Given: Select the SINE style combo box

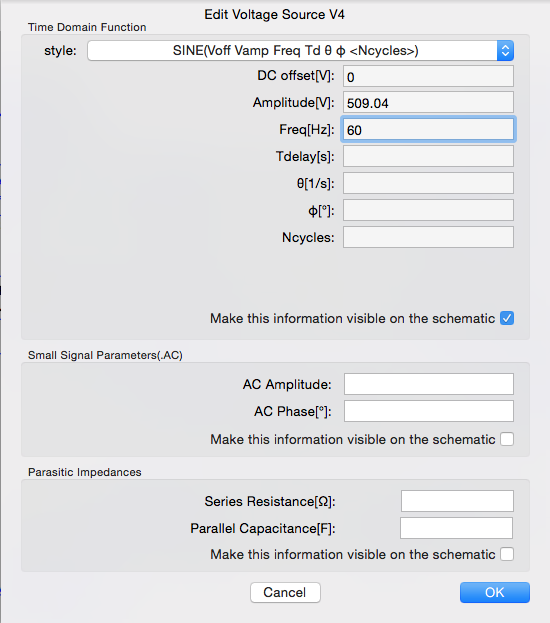Looking at the screenshot, I should tap(300, 50).
